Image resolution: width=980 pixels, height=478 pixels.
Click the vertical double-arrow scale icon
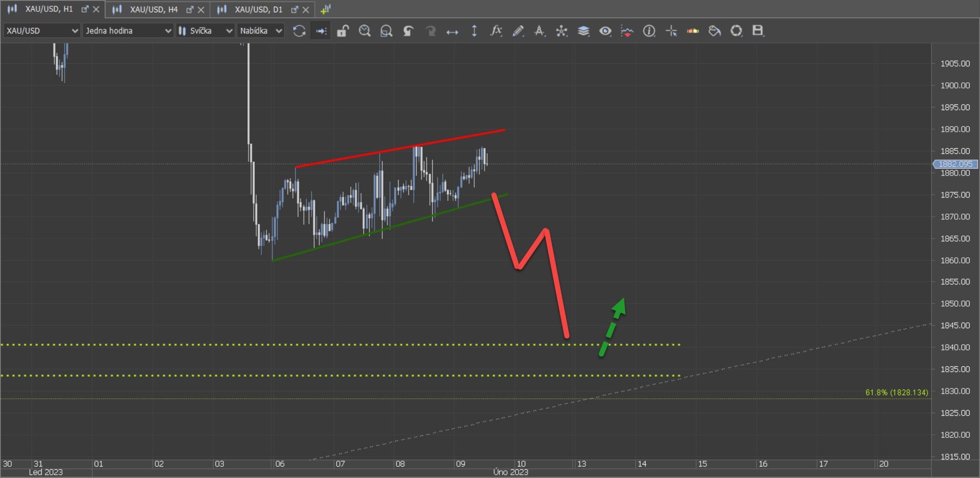pyautogui.click(x=474, y=31)
